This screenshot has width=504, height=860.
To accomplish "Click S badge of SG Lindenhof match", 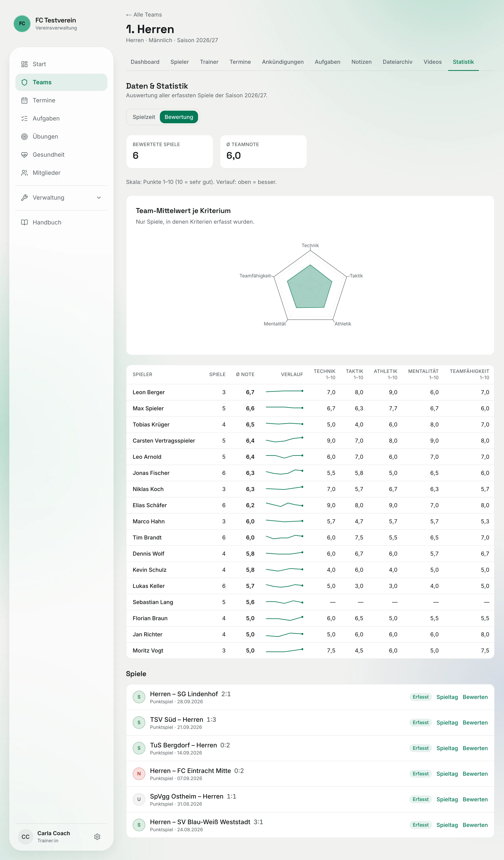I will click(139, 697).
